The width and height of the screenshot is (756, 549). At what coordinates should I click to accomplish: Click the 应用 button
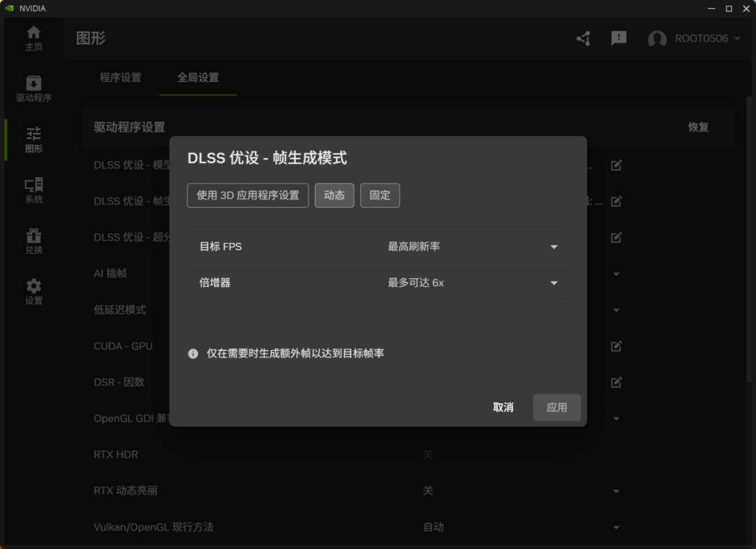(557, 407)
